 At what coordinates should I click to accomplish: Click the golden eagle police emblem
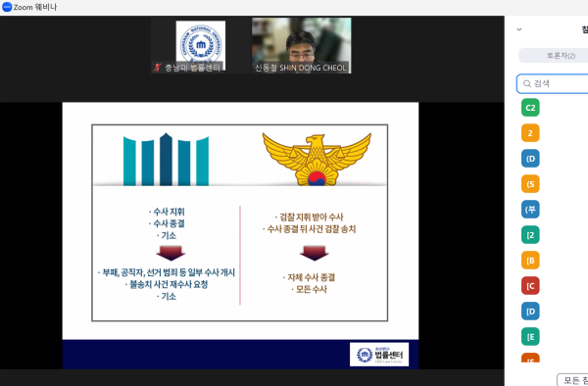point(317,160)
